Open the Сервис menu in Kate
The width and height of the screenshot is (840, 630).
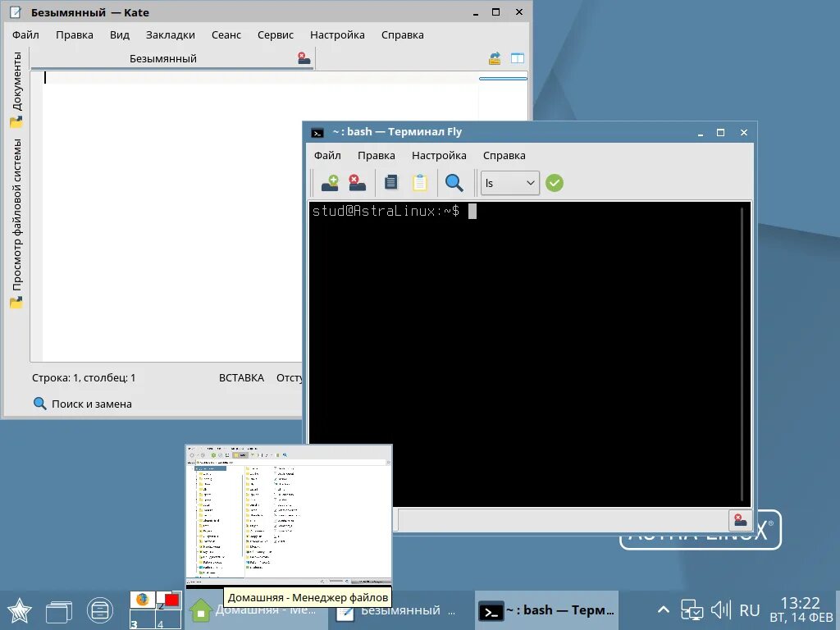[276, 34]
